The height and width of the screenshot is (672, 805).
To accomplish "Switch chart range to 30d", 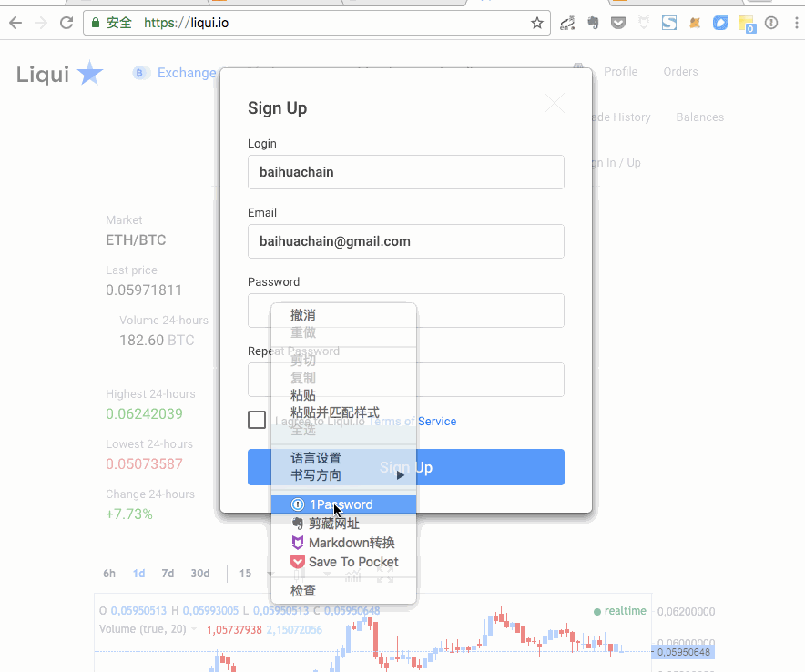I will pyautogui.click(x=200, y=574).
